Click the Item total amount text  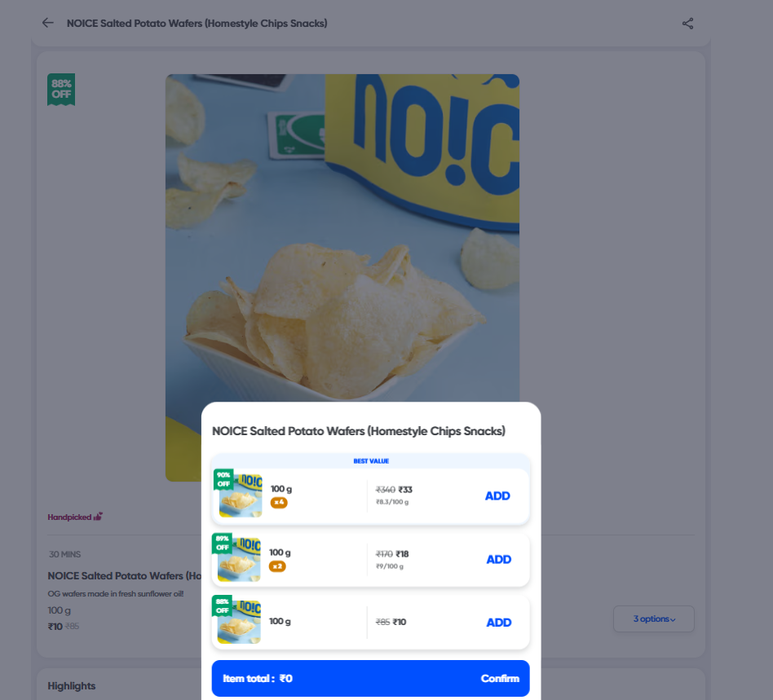258,679
